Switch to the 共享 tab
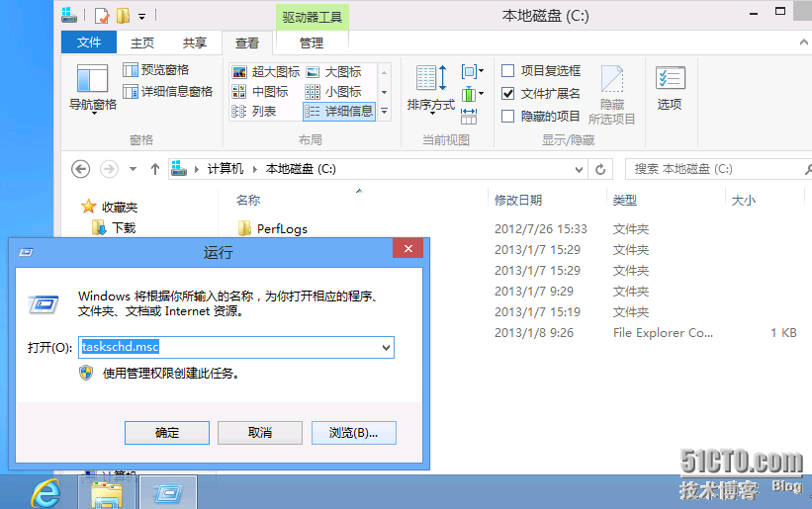This screenshot has height=509, width=812. [195, 42]
